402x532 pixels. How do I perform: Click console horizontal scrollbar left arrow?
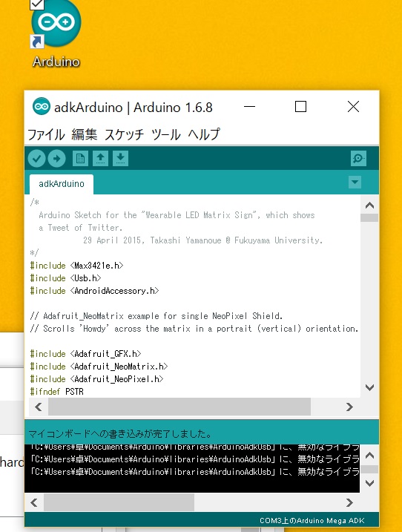[34, 502]
